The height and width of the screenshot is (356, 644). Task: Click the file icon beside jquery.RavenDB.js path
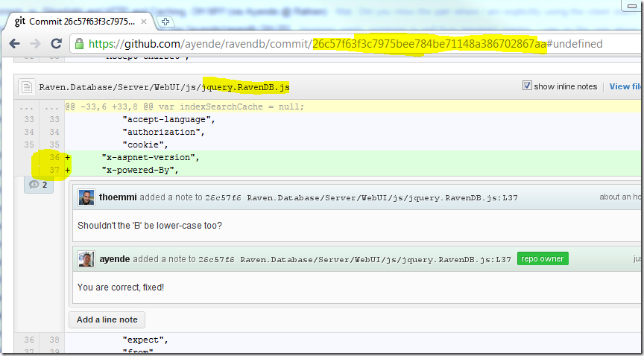pos(27,87)
